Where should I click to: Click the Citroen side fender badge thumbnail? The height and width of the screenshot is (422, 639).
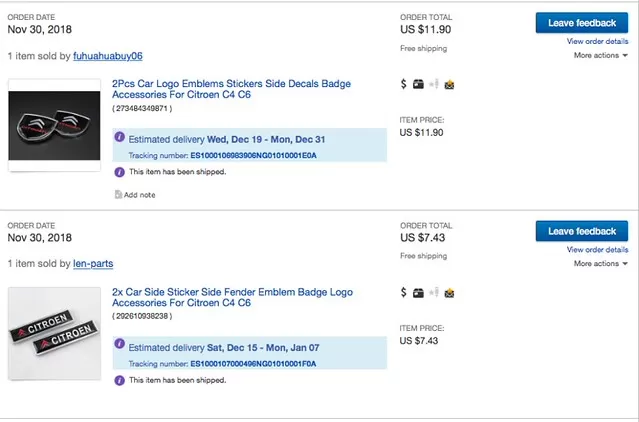[x=55, y=333]
